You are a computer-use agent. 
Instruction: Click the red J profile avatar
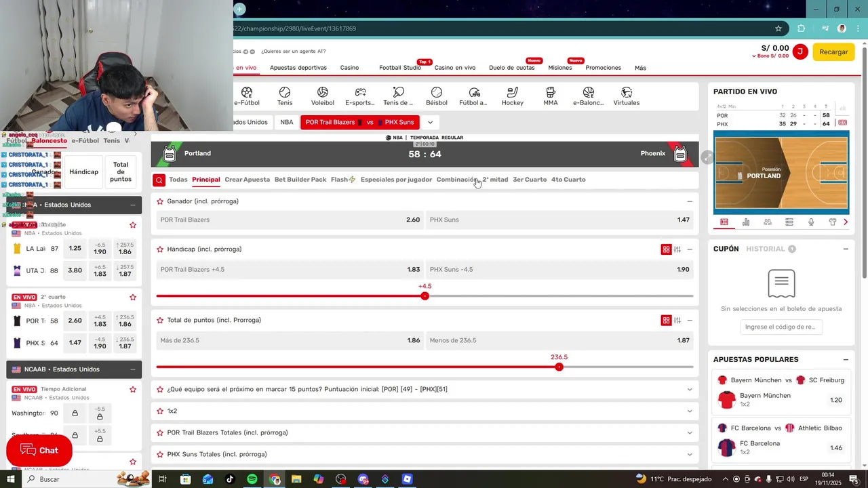point(800,52)
